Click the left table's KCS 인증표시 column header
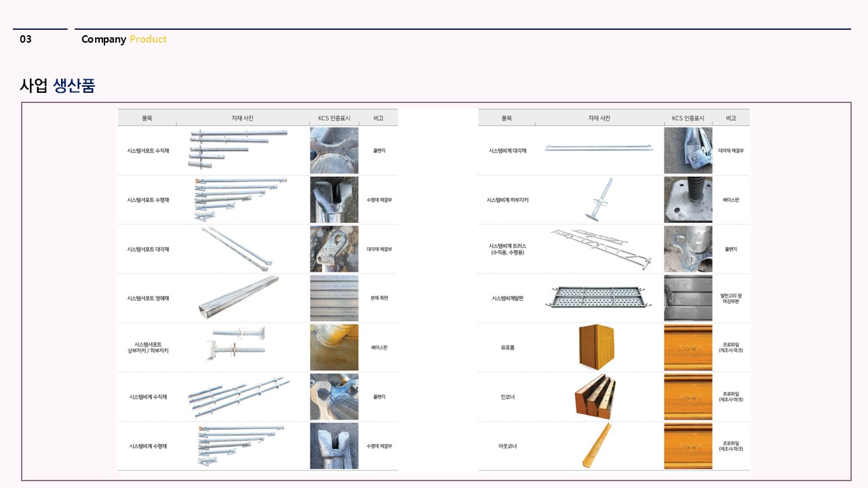Viewport: 868px width, 488px height. (334, 118)
